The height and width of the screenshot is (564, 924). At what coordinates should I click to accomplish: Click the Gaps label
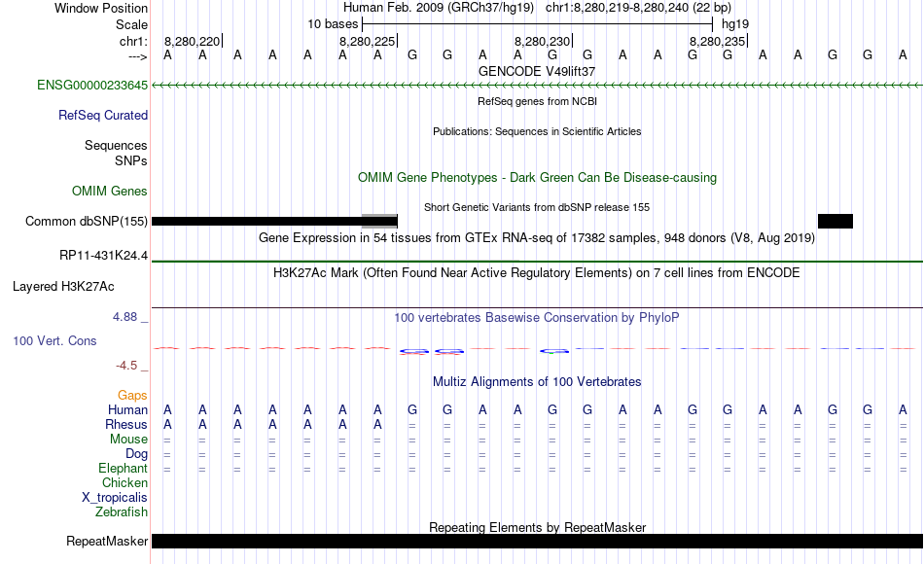coord(132,395)
